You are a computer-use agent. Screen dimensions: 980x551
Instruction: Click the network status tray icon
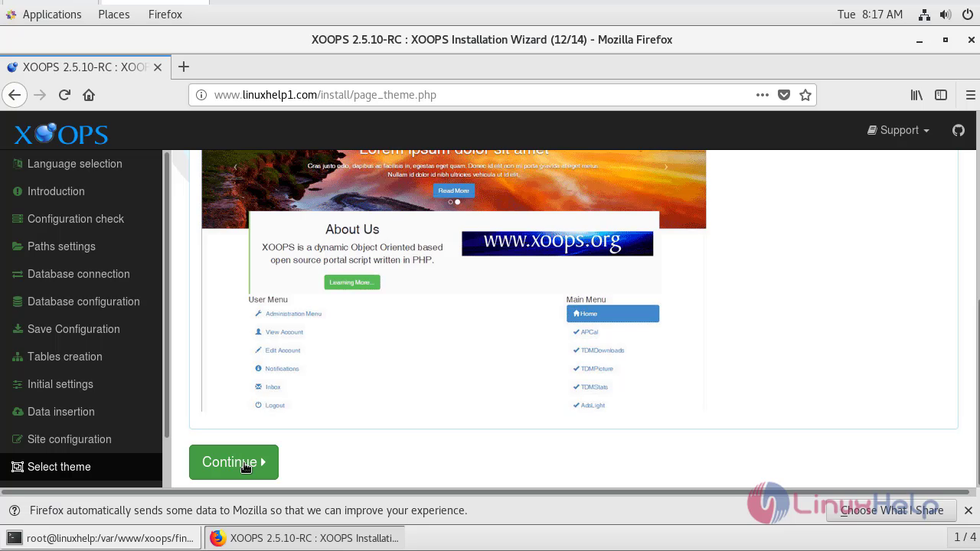924,15
